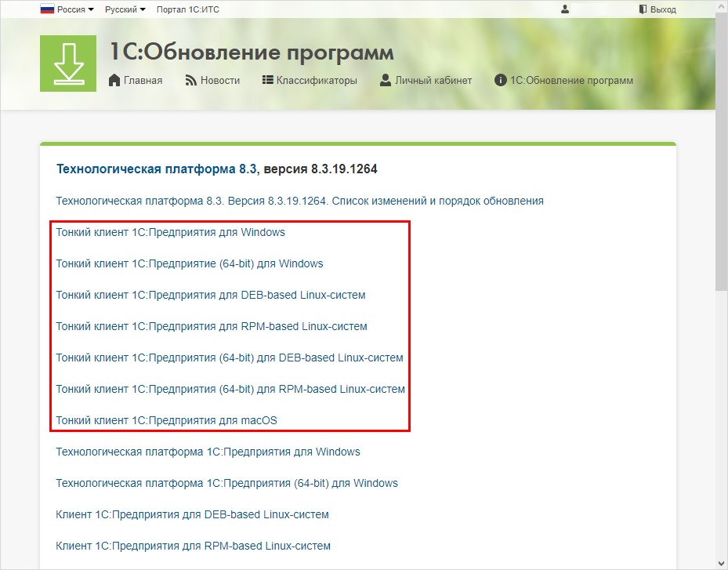
Task: Open the Классификаторы menu item
Action: coord(317,81)
